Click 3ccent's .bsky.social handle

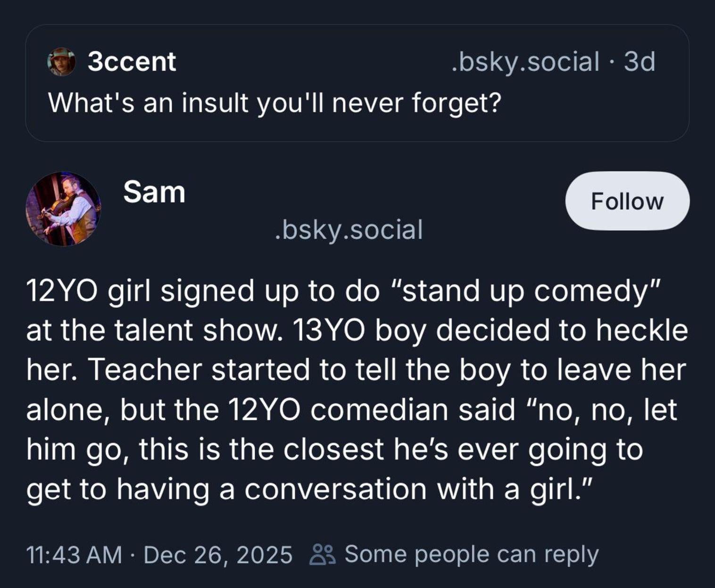click(525, 62)
